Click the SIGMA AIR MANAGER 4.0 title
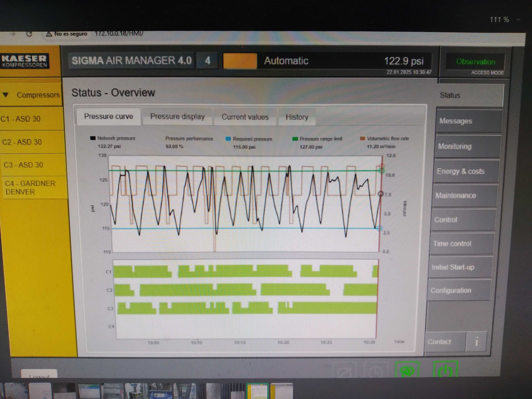The width and height of the screenshot is (532, 399). [x=132, y=60]
